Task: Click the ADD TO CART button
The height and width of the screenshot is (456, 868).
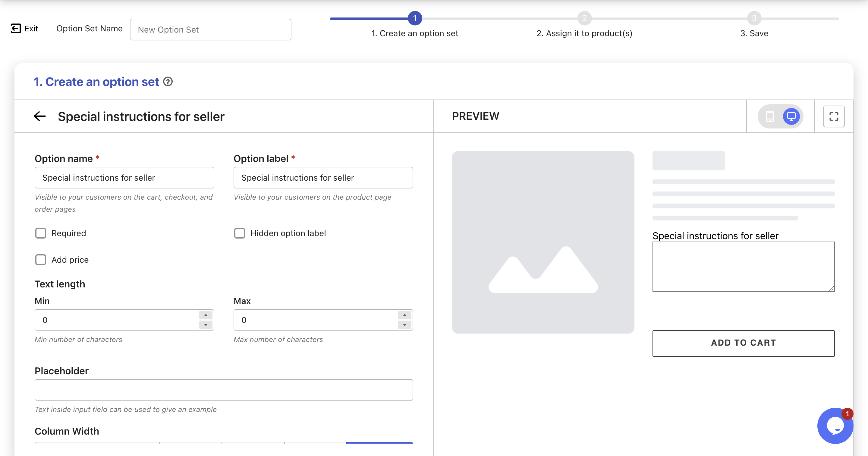Action: [743, 343]
